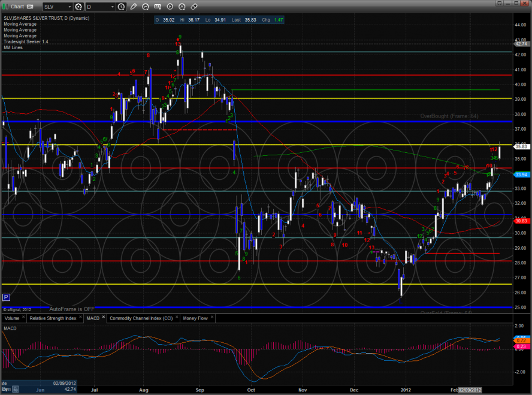Click the symbol settings gear icon
This screenshot has width=532, height=395.
coord(78,7)
